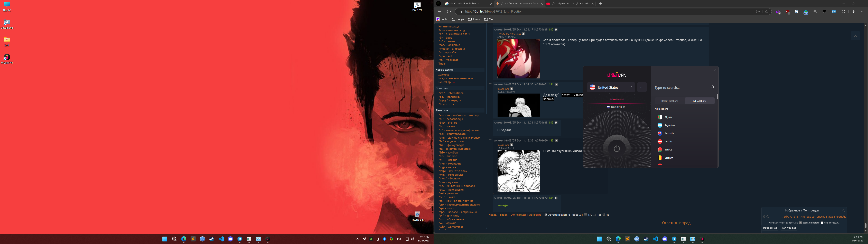
Task: Open manga thumbnail in post №3701669
Action: (x=519, y=171)
